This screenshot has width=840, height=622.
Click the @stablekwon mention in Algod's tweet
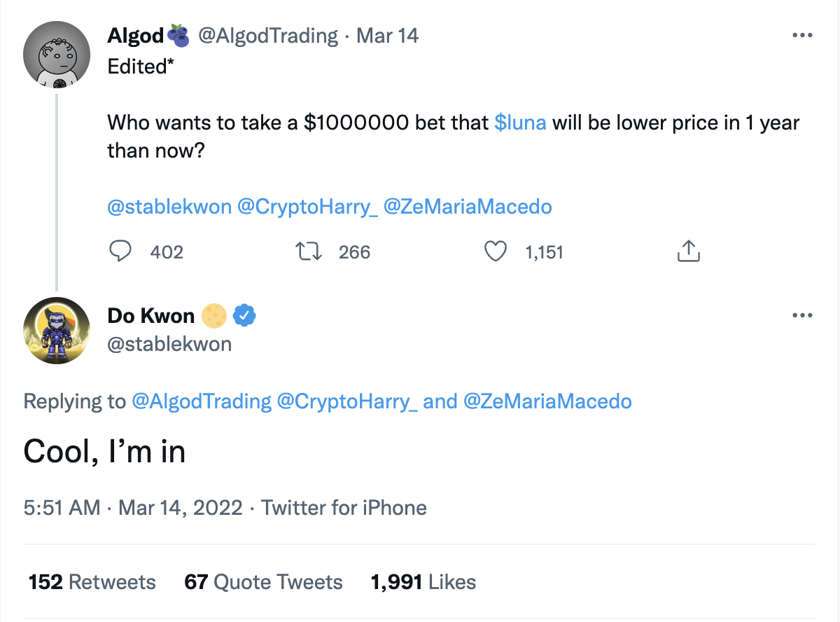click(x=169, y=207)
